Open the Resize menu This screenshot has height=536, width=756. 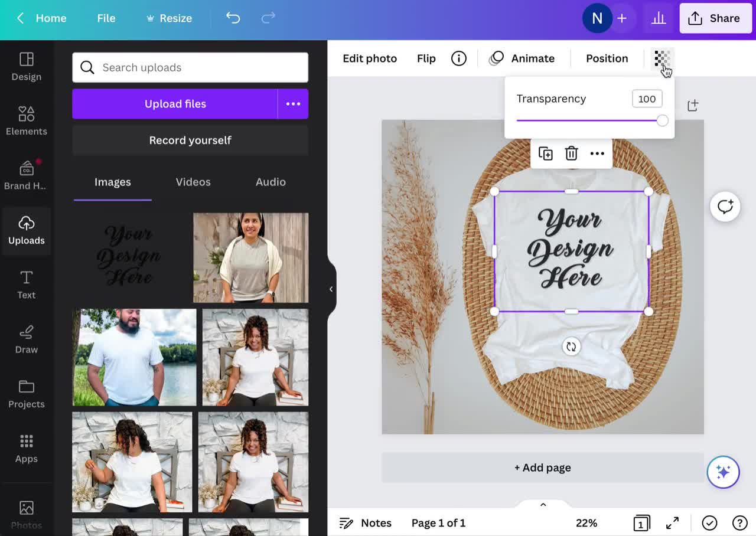coord(169,18)
